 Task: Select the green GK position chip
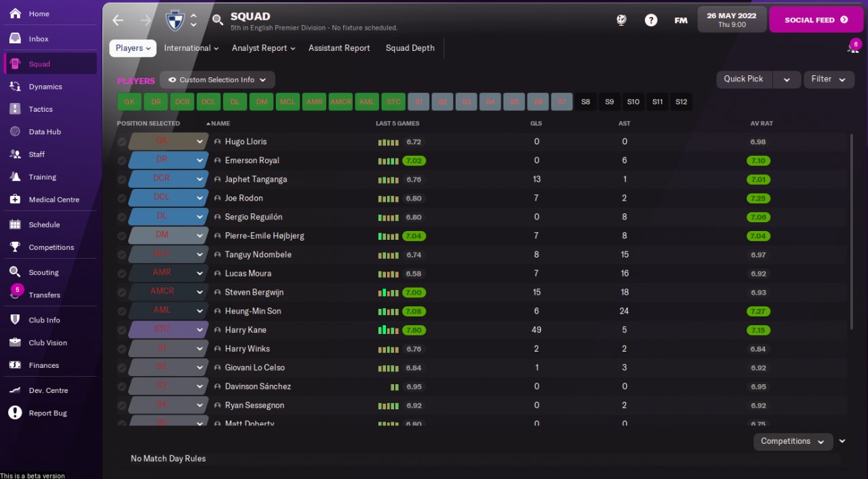tap(129, 102)
